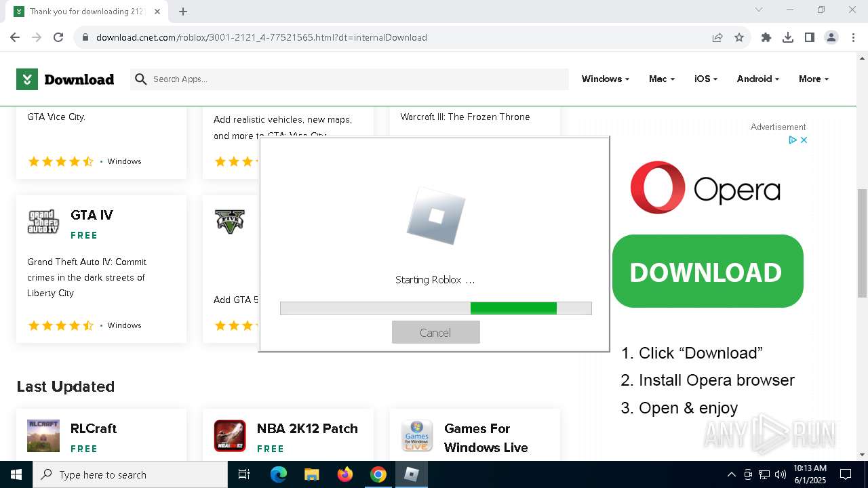Click the FREE label under GTA IV
The image size is (868, 488).
coord(84,235)
